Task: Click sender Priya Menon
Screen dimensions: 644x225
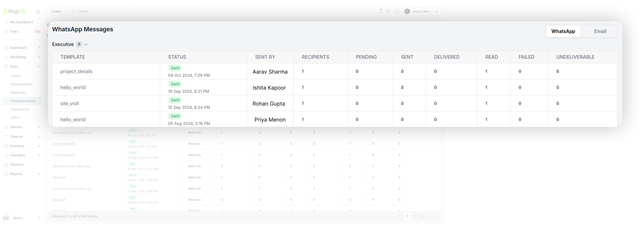Action: (270, 120)
